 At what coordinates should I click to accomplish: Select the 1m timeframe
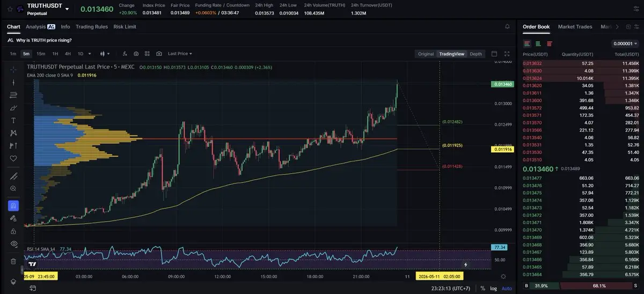[x=13, y=54]
